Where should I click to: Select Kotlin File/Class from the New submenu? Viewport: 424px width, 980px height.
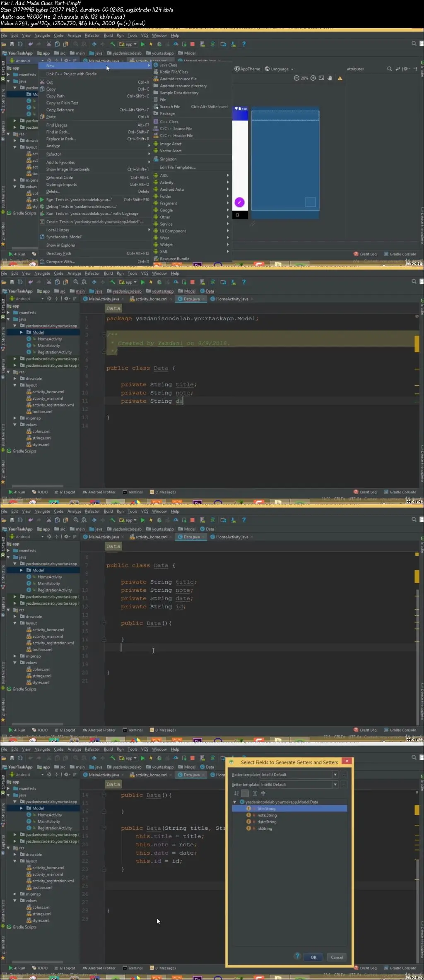tap(173, 72)
